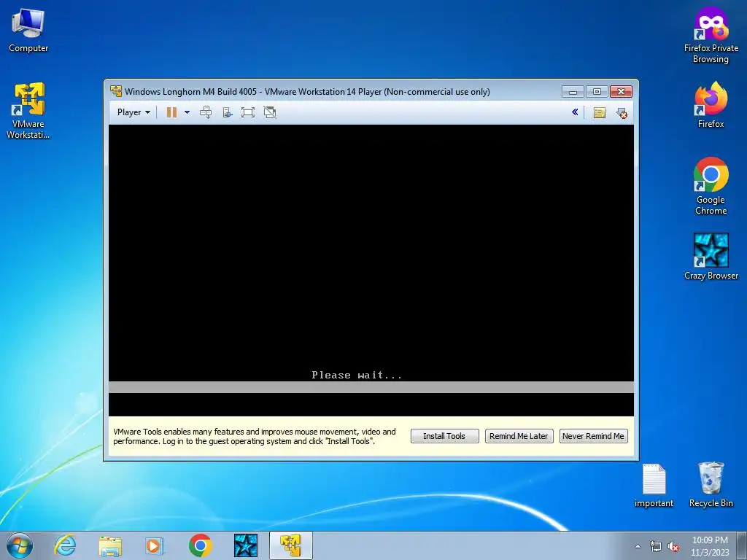Screen dimensions: 747x560
Task: Select the VMware Workstation desktop shortcut
Action: coord(28,111)
